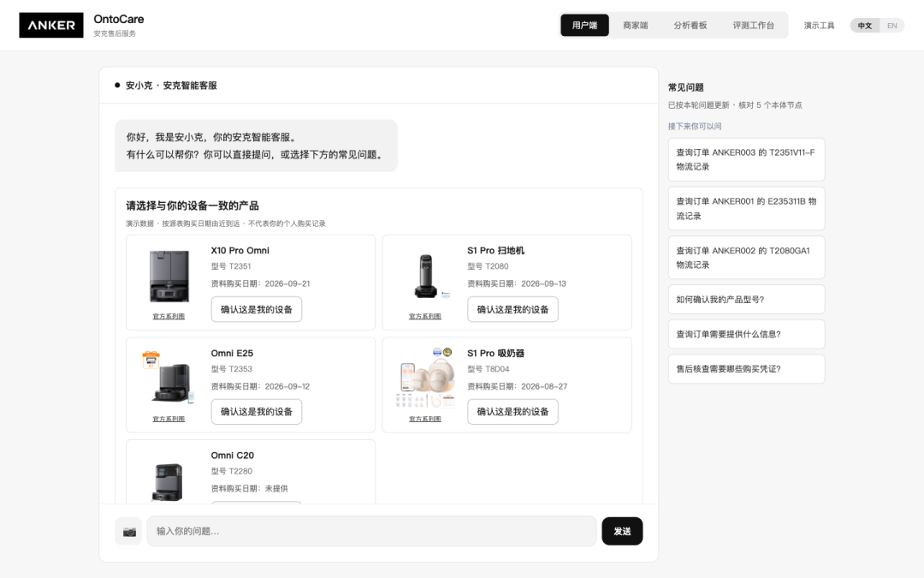924x578 pixels.
Task: Click 官方系列图 link under S1 Pro 吸奶器
Action: pos(425,419)
